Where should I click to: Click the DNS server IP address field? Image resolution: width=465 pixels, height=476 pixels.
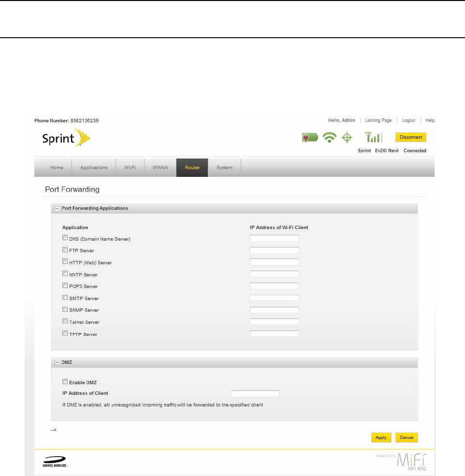(x=274, y=238)
